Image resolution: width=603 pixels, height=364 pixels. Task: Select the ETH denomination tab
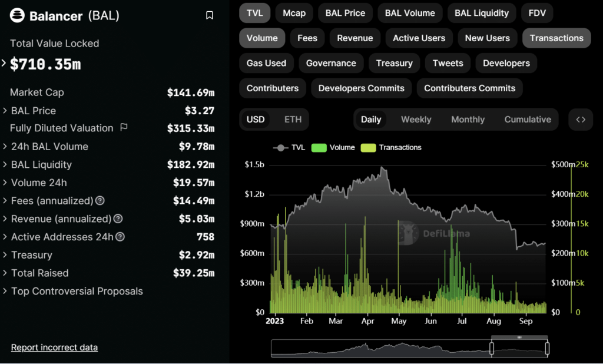(293, 120)
